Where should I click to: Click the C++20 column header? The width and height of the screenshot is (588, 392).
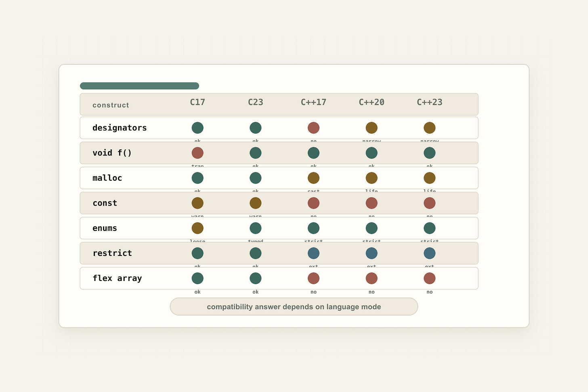point(372,102)
